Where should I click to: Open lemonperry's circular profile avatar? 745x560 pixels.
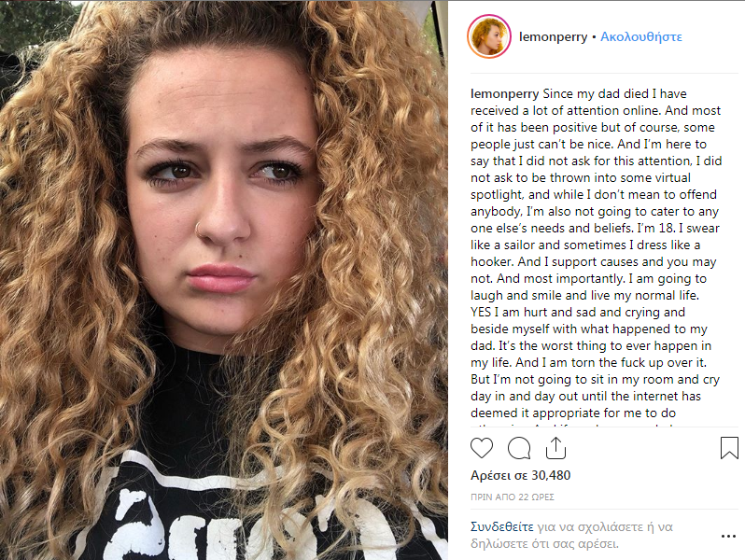coord(489,36)
